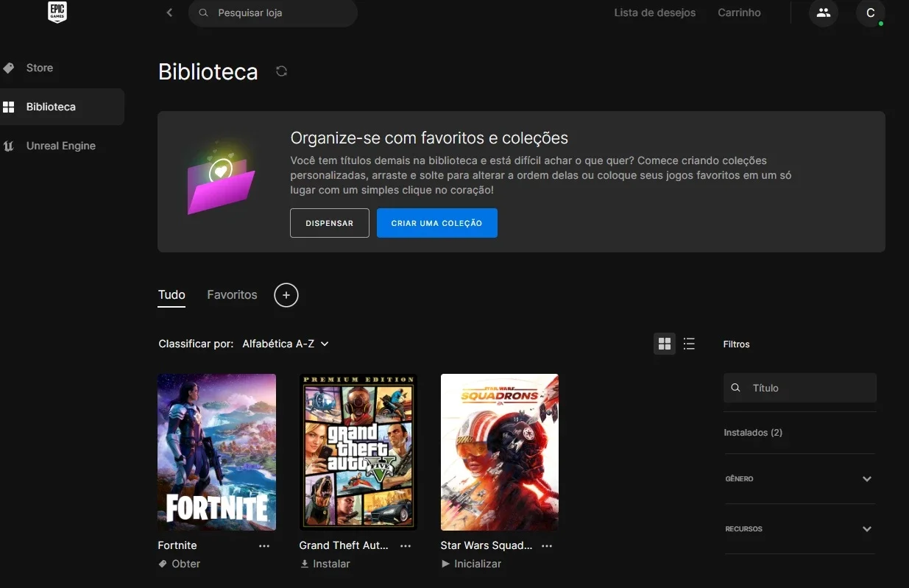Add a new collection with plus button

[286, 295]
